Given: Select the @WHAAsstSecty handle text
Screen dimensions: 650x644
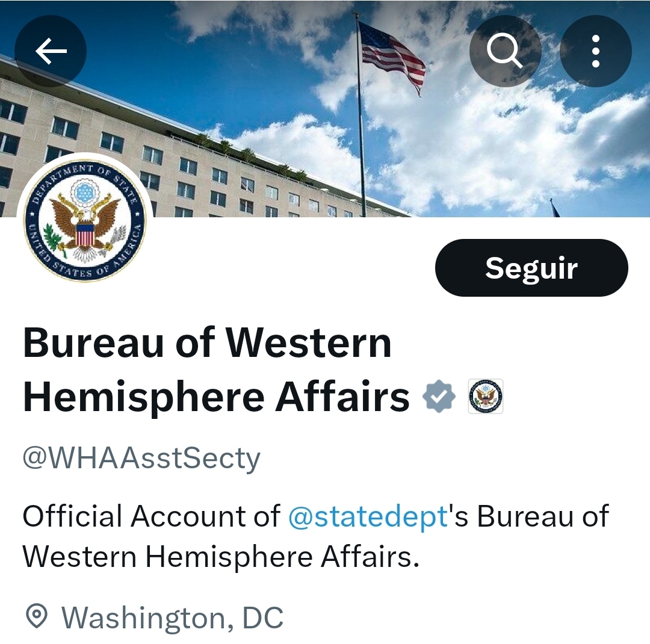Looking at the screenshot, I should click(141, 458).
